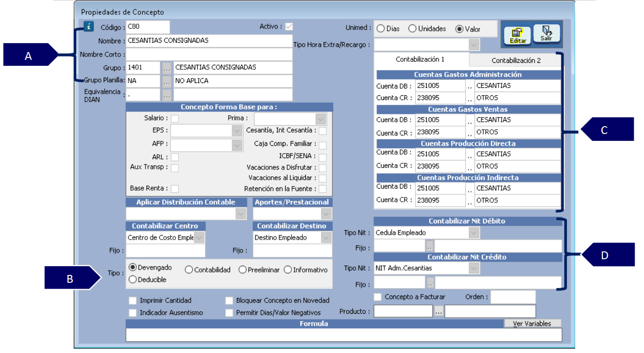644x353 pixels.
Task: Click Administración Cuenta DB field 251005
Action: point(440,85)
